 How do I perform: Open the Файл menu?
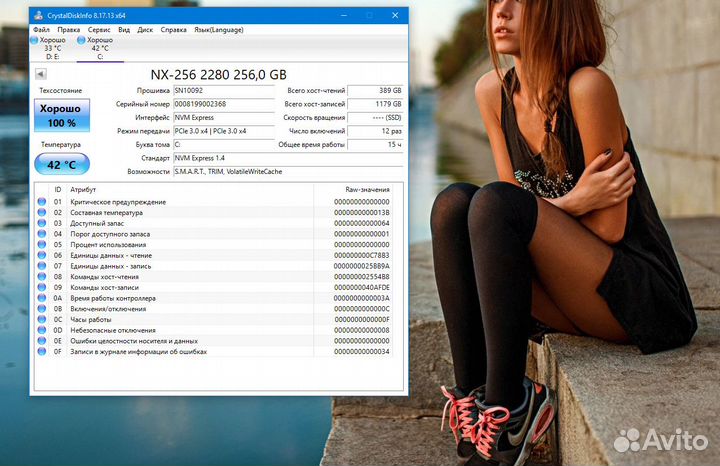pyautogui.click(x=41, y=30)
